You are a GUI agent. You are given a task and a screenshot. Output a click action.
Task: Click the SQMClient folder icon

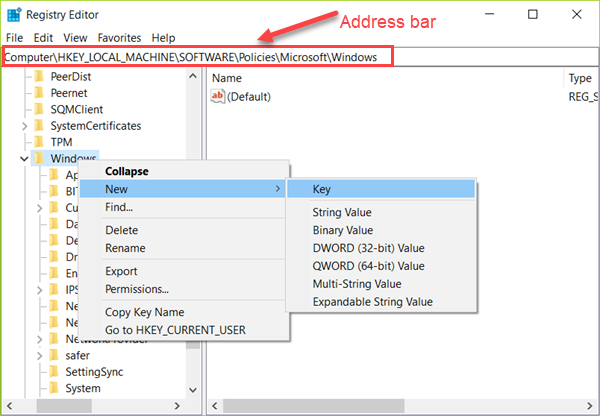click(39, 109)
